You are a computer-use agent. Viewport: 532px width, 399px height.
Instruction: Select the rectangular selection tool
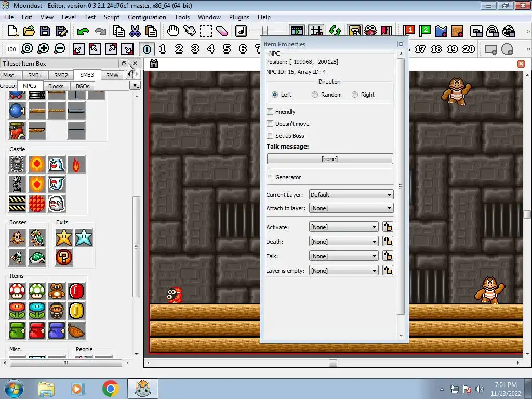[x=206, y=31]
